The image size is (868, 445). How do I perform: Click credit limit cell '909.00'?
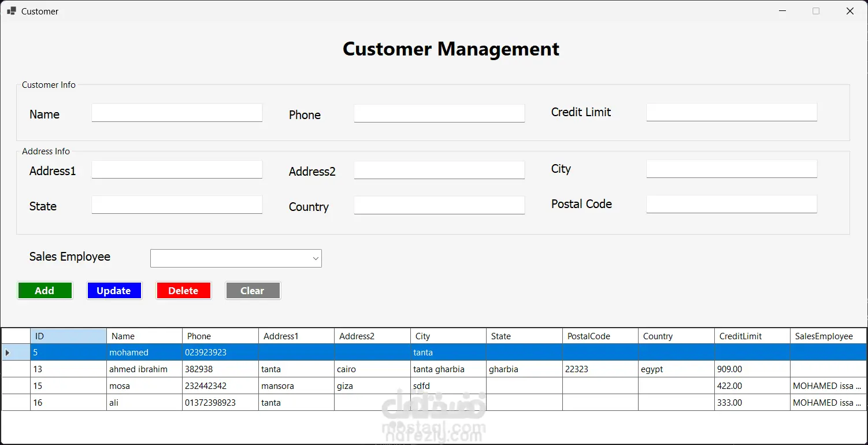pyautogui.click(x=752, y=369)
